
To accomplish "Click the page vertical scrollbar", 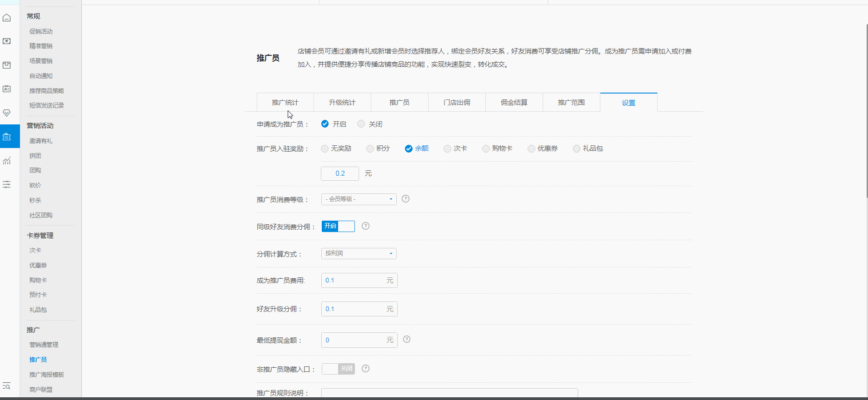I will click(x=866, y=111).
